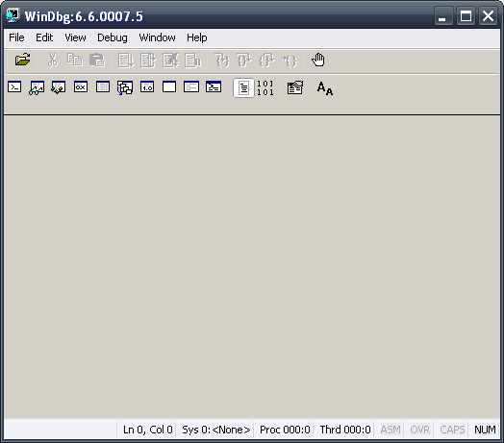Open the Options dialog icon
This screenshot has width=504, height=443.
click(x=295, y=87)
